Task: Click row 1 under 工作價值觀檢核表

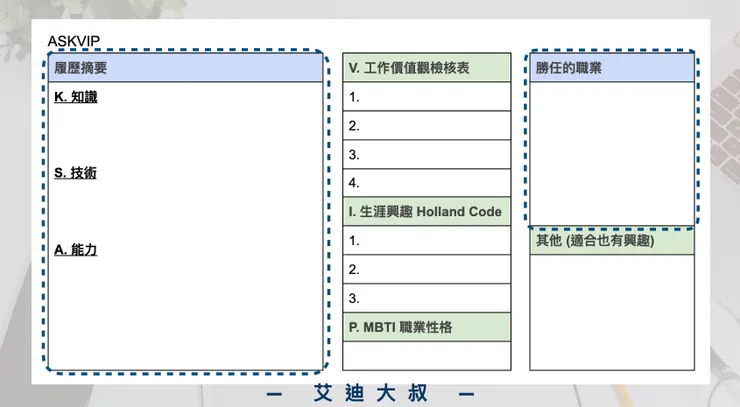Action: click(427, 97)
